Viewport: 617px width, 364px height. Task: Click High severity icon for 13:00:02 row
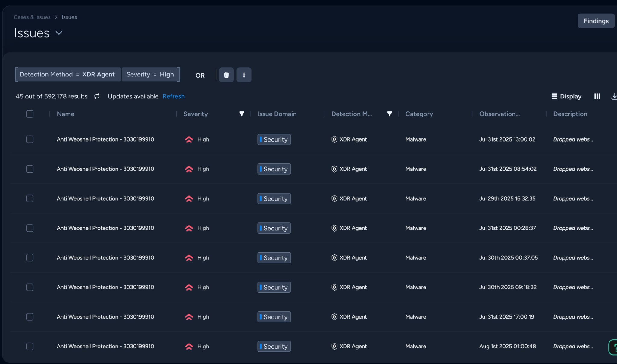tap(189, 139)
